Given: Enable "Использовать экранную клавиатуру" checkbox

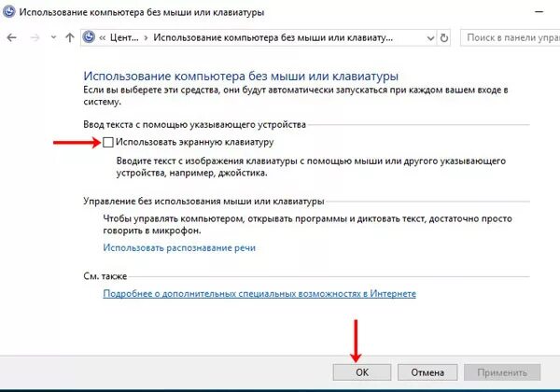Looking at the screenshot, I should [x=108, y=142].
